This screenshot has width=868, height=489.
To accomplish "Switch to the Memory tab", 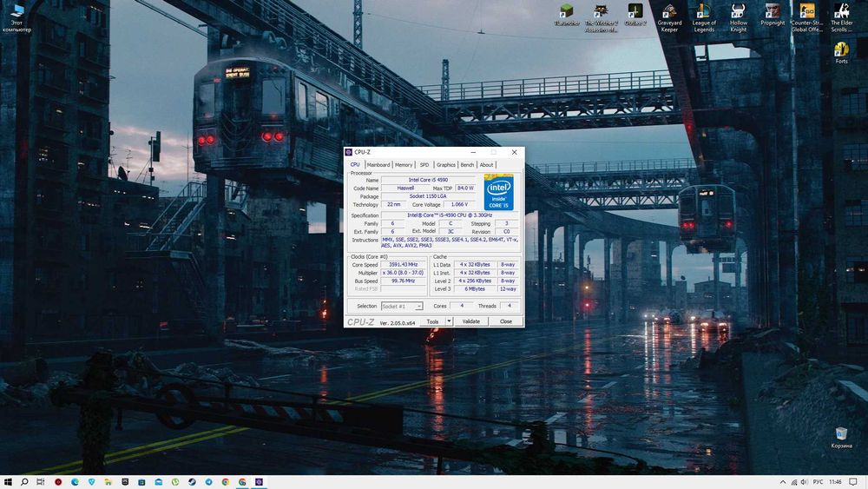I will [404, 165].
